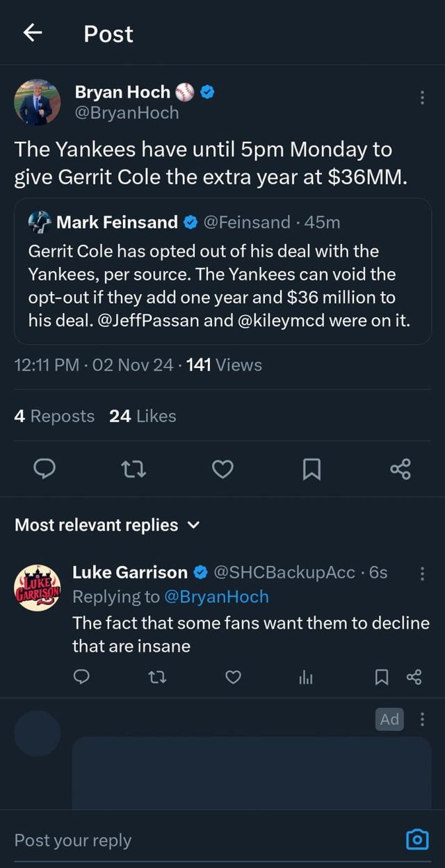The image size is (445, 868).
Task: Open the @BryanHoch mention link in reply
Action: tap(216, 597)
